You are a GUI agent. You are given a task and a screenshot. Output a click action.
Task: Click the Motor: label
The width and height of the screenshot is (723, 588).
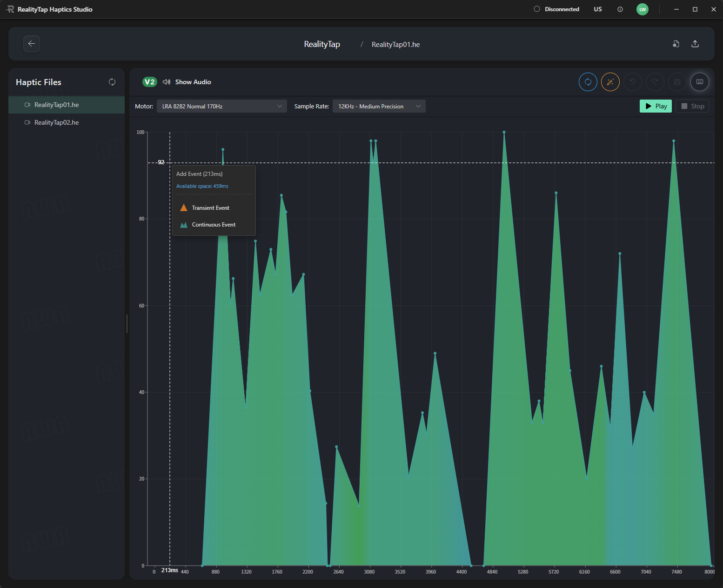point(144,107)
